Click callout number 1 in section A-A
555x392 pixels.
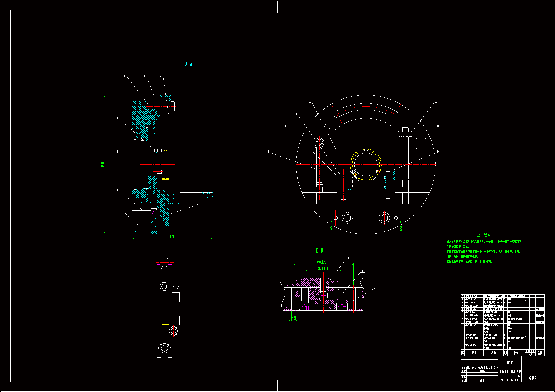coord(117,207)
